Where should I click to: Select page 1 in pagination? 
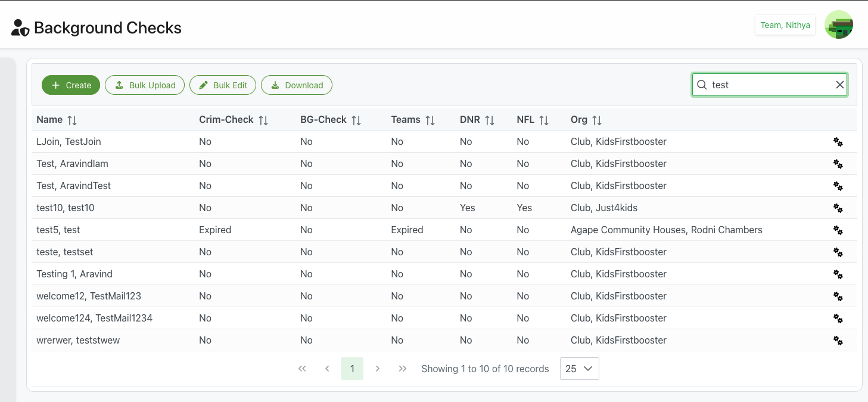pos(352,369)
